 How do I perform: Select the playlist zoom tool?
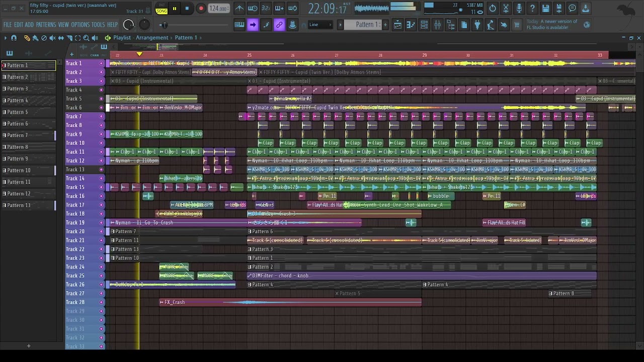pos(87,38)
